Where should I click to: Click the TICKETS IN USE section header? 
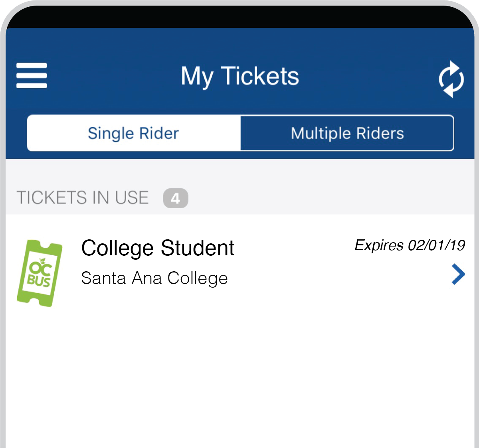[83, 198]
